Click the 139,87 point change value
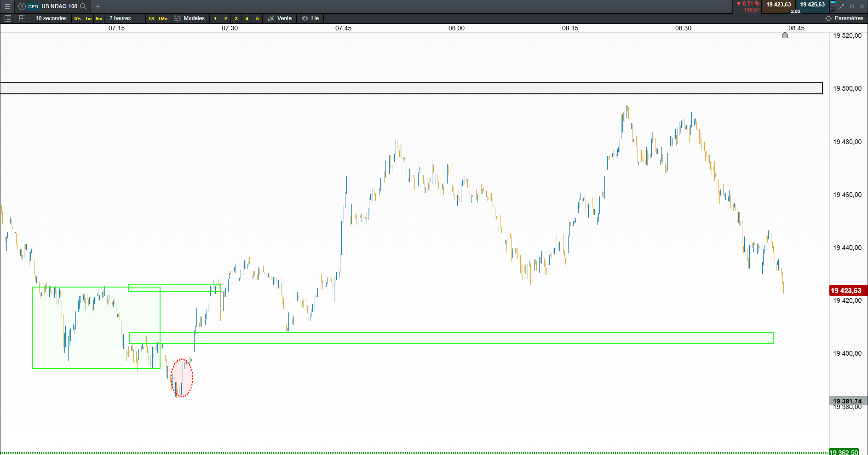This screenshot has width=868, height=455. [752, 10]
